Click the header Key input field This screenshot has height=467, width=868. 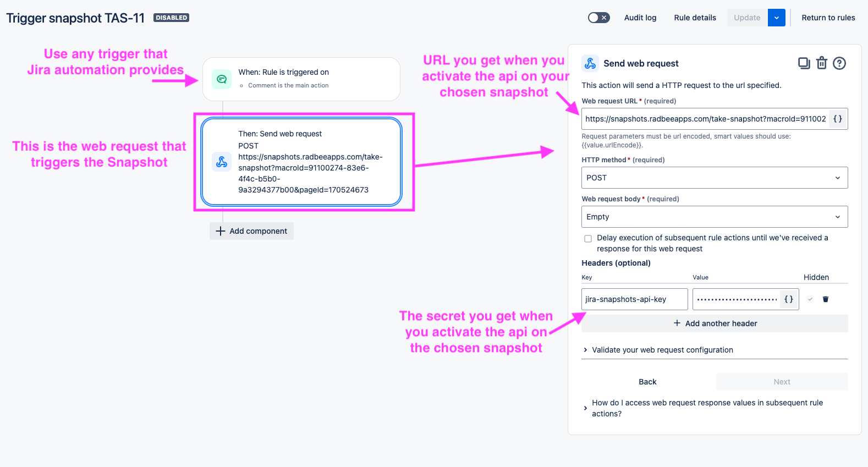click(635, 299)
